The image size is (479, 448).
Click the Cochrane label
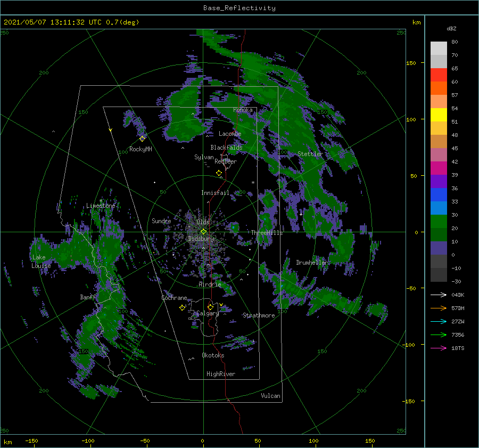174,298
